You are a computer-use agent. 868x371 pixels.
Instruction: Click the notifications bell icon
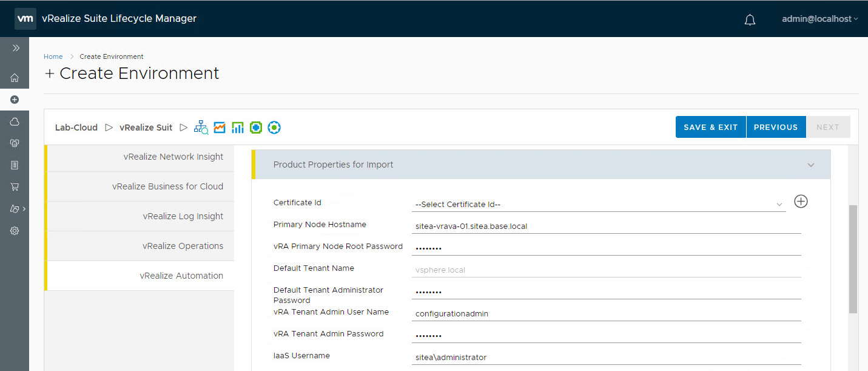click(750, 19)
